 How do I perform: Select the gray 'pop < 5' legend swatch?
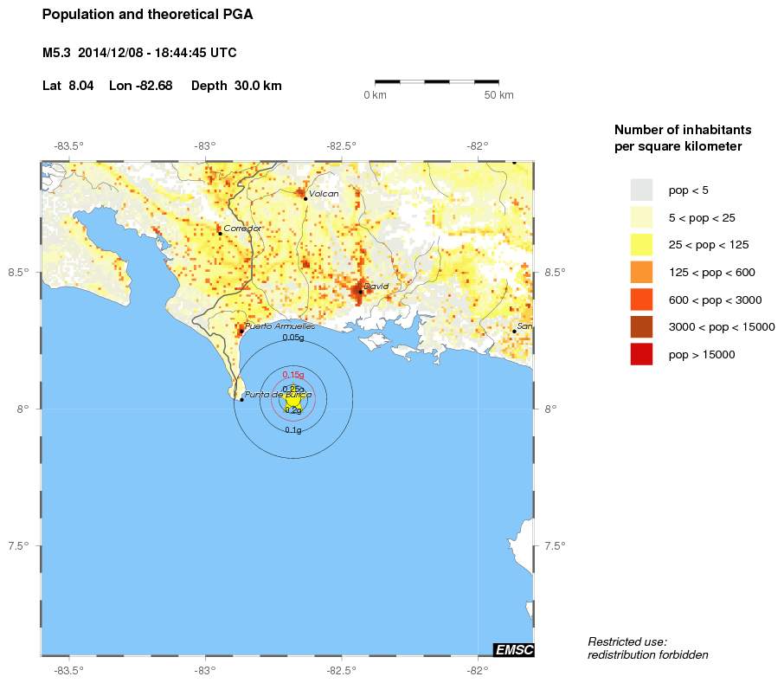tap(641, 189)
